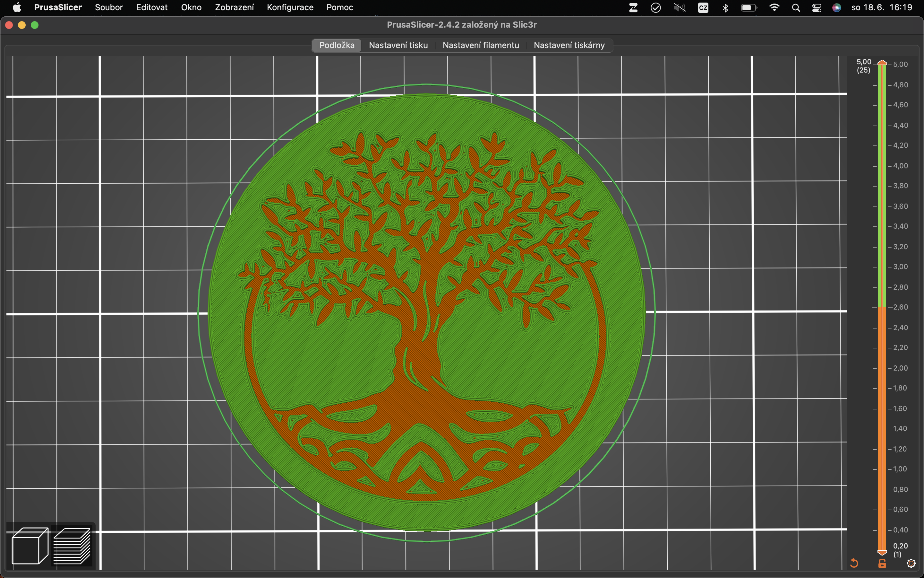Open the Editovat menu
924x578 pixels.
coord(151,7)
